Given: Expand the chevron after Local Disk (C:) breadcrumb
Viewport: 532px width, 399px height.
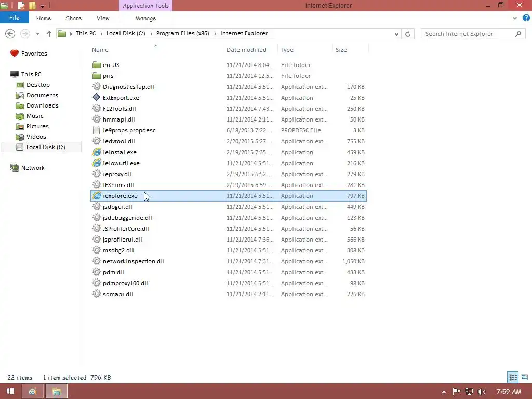Looking at the screenshot, I should 151,34.
